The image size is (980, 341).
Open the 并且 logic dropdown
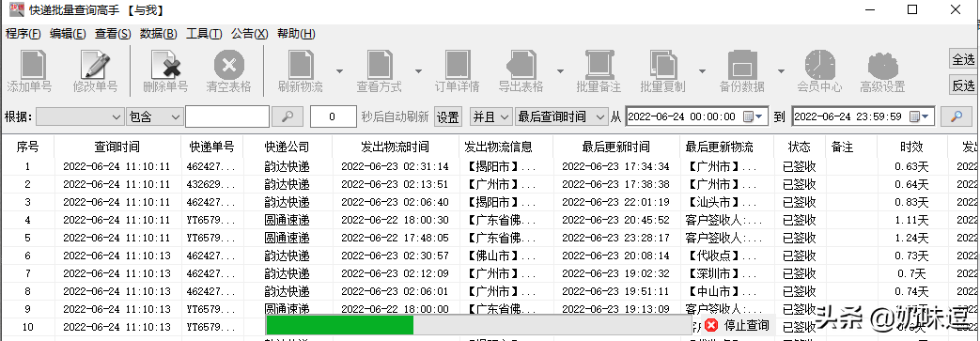490,116
